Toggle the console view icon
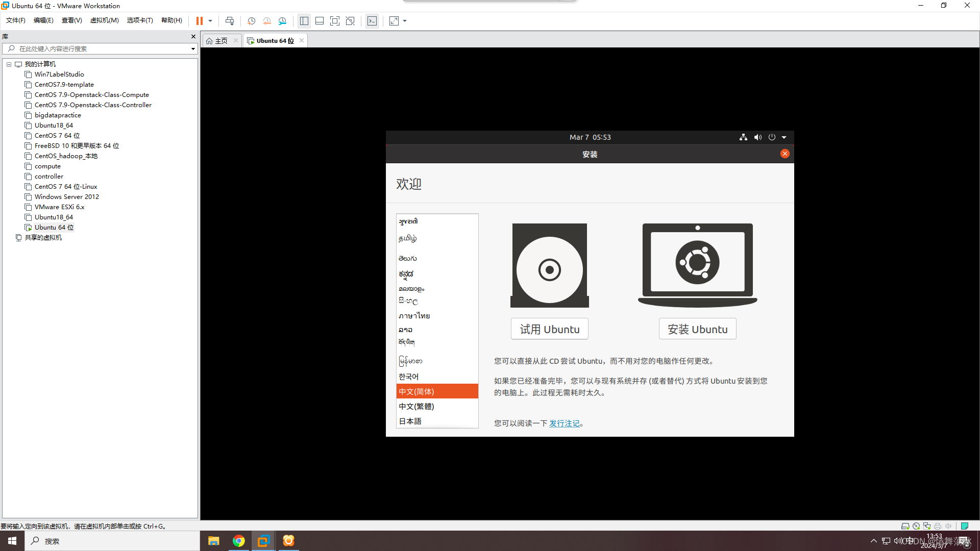The width and height of the screenshot is (980, 551). pyautogui.click(x=373, y=21)
